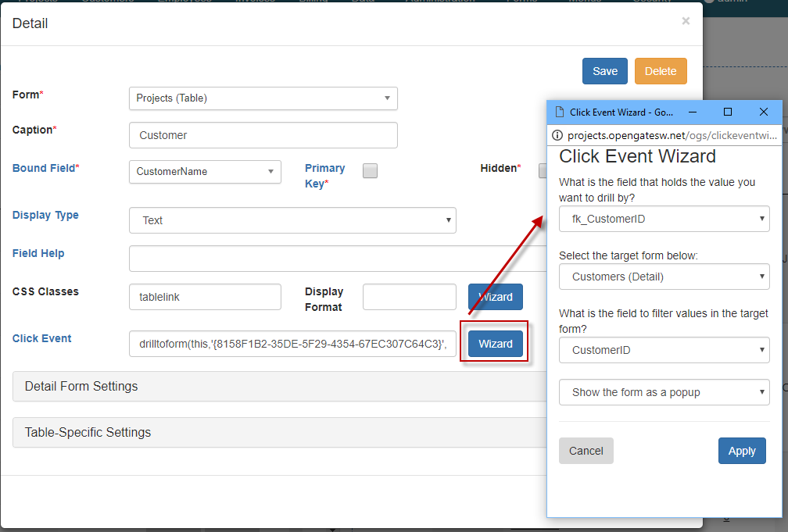
Task: Open the target form dropdown Customers (Detail)
Action: 664,277
